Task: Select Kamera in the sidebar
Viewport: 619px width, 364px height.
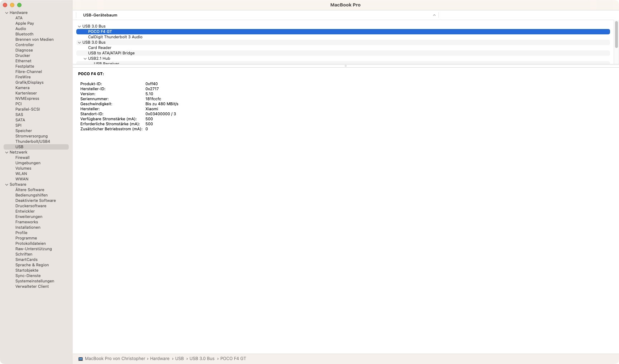Action: click(23, 88)
